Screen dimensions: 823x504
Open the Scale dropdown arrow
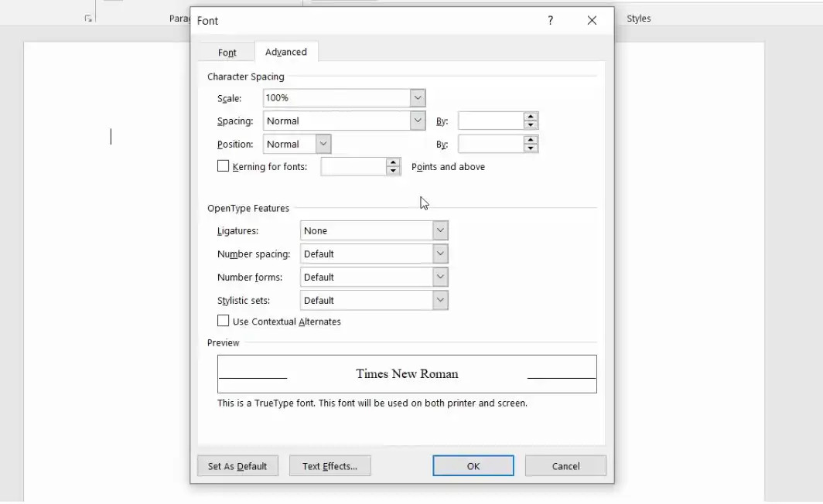418,98
